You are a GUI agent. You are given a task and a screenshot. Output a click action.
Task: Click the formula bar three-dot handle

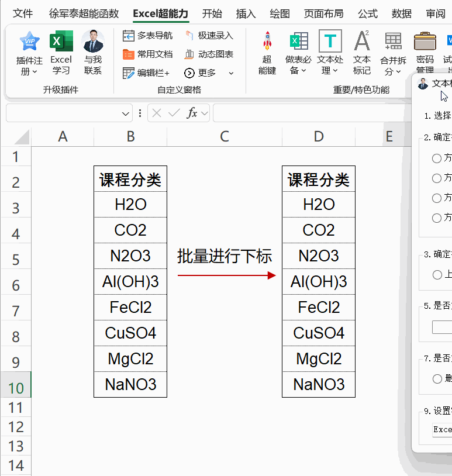[x=140, y=113]
